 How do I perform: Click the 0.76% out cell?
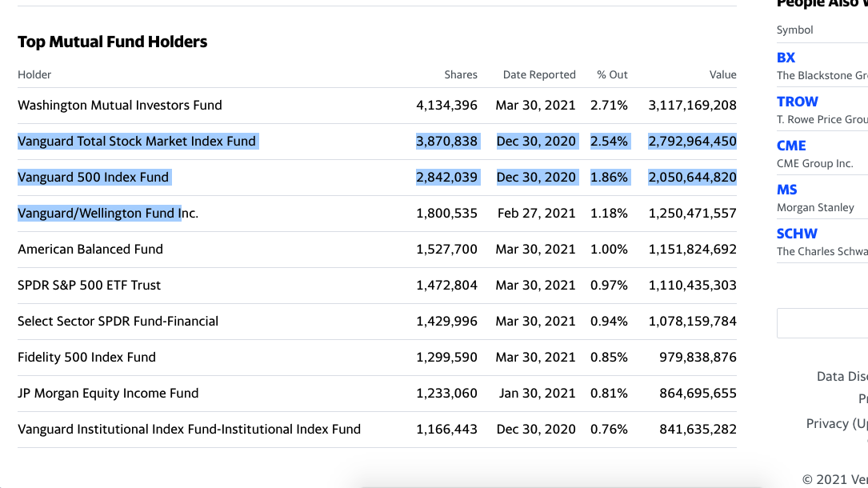(609, 429)
